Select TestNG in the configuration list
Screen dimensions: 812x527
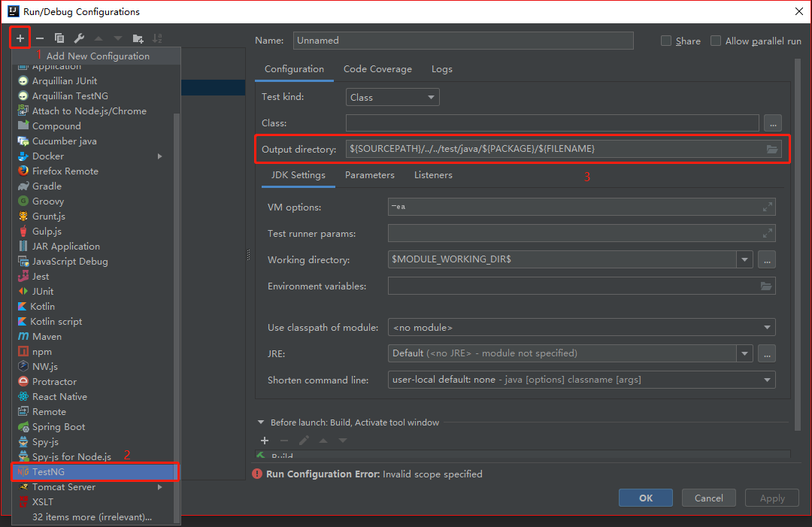(x=95, y=471)
